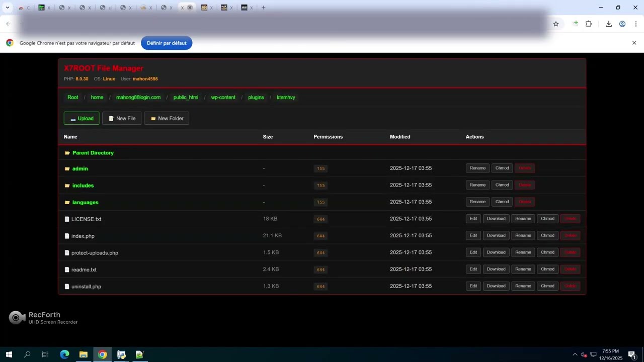Rename the includes folder
Image resolution: width=644 pixels, height=362 pixels.
(477, 185)
